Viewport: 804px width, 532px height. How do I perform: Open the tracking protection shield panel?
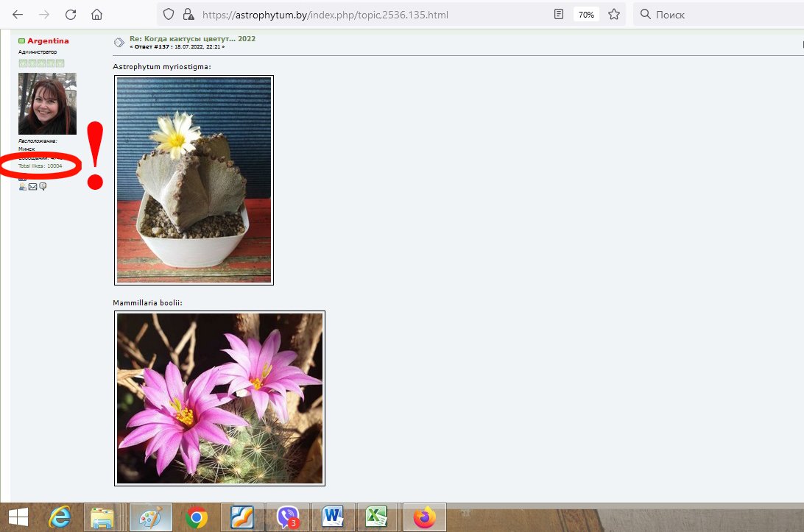[x=169, y=15]
